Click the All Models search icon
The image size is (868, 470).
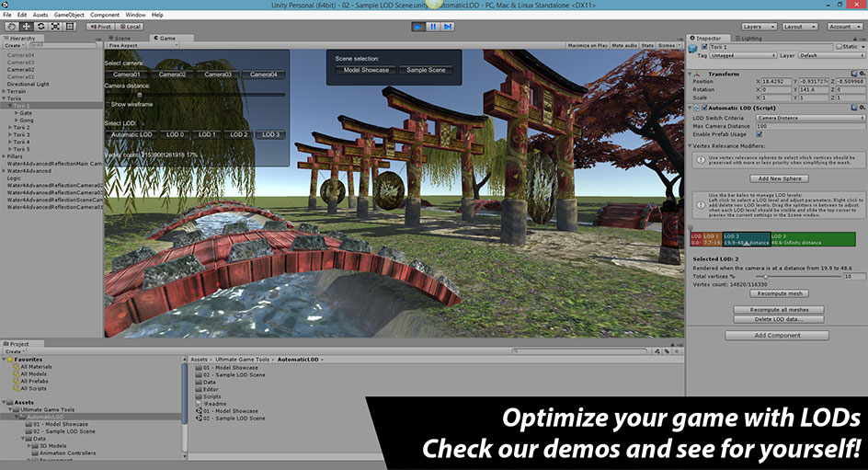[16, 373]
